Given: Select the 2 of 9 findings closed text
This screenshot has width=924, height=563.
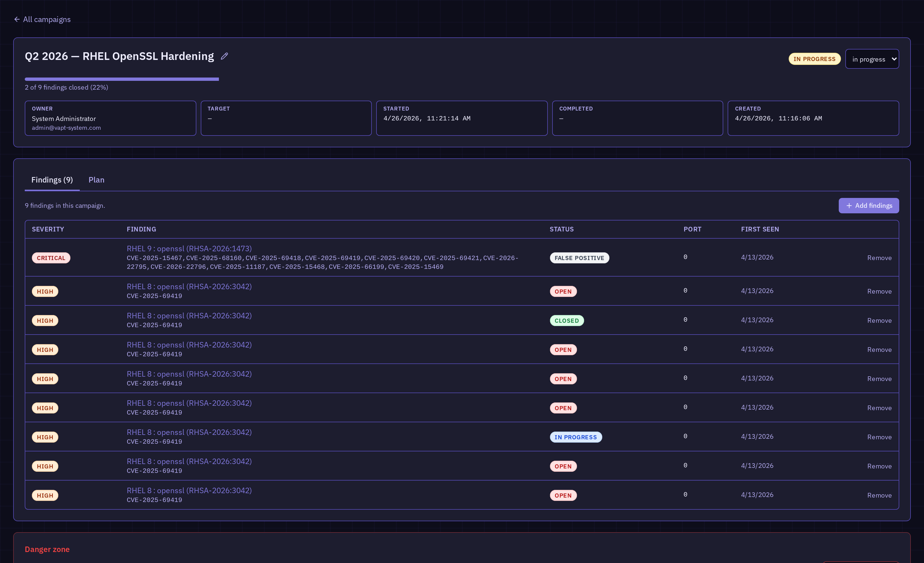Looking at the screenshot, I should point(66,87).
